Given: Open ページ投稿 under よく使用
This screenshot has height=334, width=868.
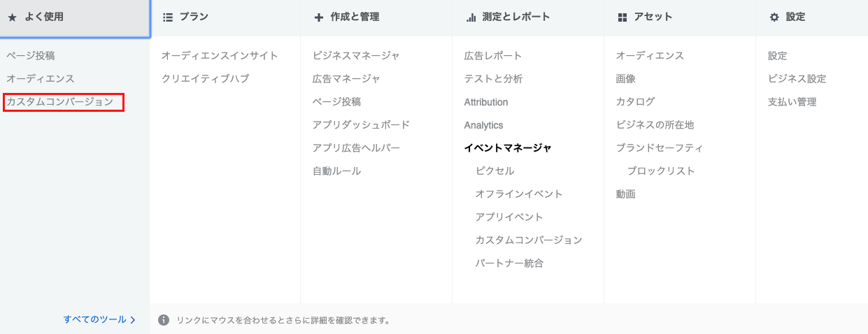Looking at the screenshot, I should [x=31, y=56].
